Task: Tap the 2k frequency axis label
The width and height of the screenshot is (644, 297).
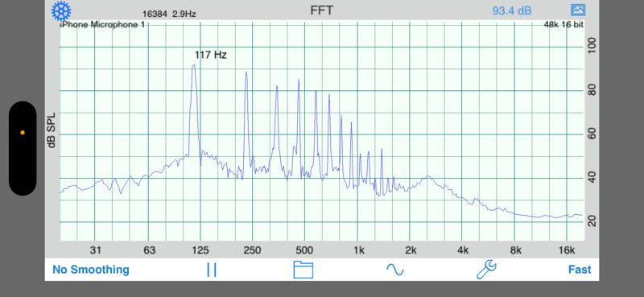Action: coord(411,250)
